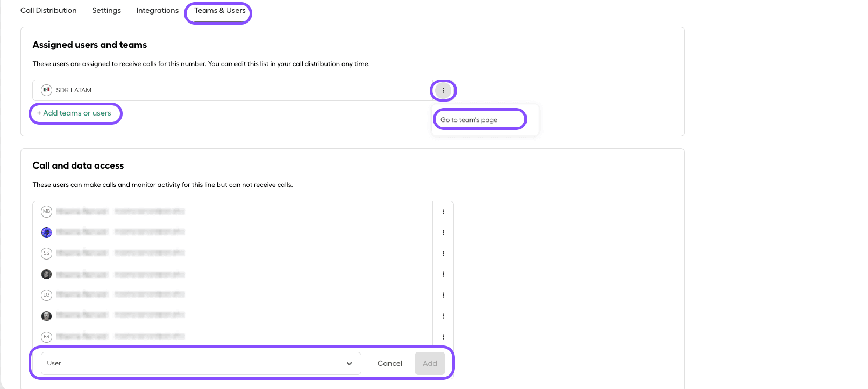This screenshot has height=389, width=868.
Task: Open the chevron on the User combo box
Action: coord(349,363)
